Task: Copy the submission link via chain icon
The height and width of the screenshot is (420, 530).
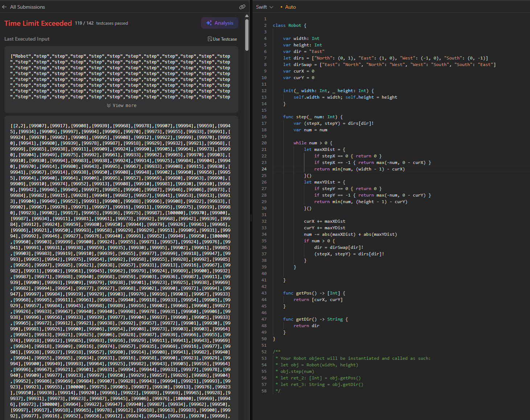Action: pyautogui.click(x=242, y=7)
